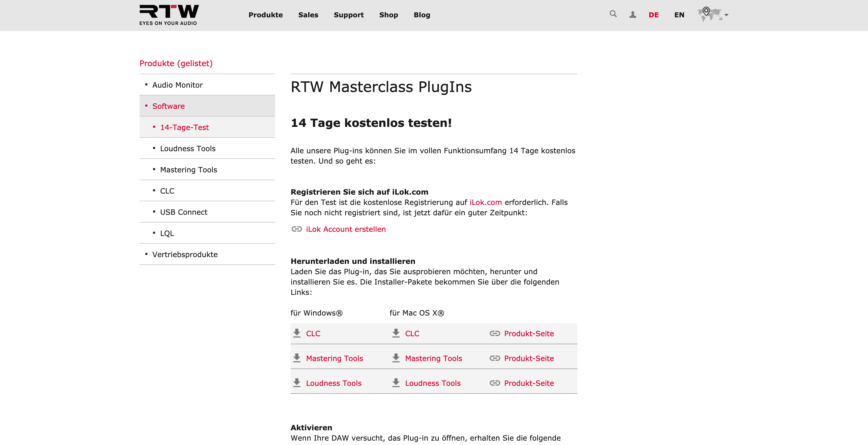Open Produkt-Seite for Mastering Tools
The image size is (868, 445).
529,358
